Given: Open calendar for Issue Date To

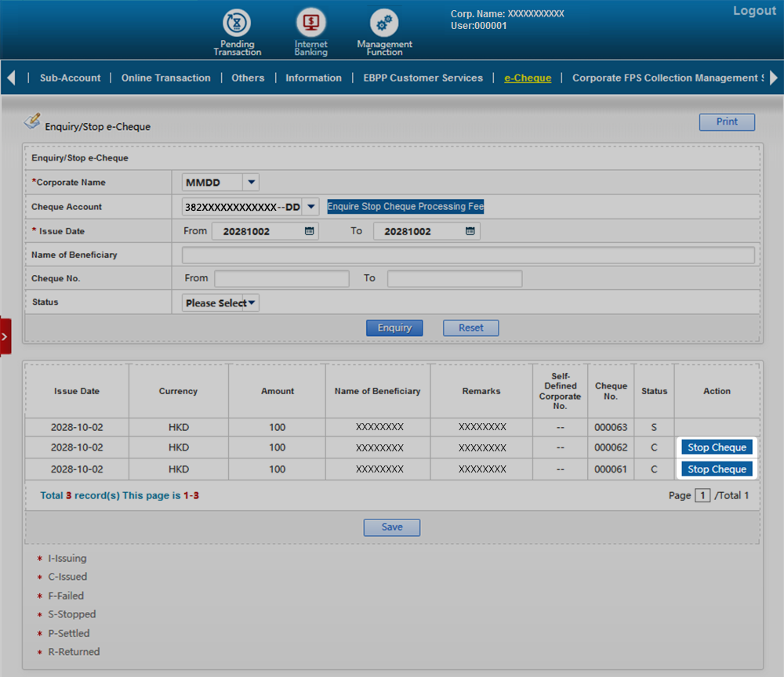Looking at the screenshot, I should [470, 231].
